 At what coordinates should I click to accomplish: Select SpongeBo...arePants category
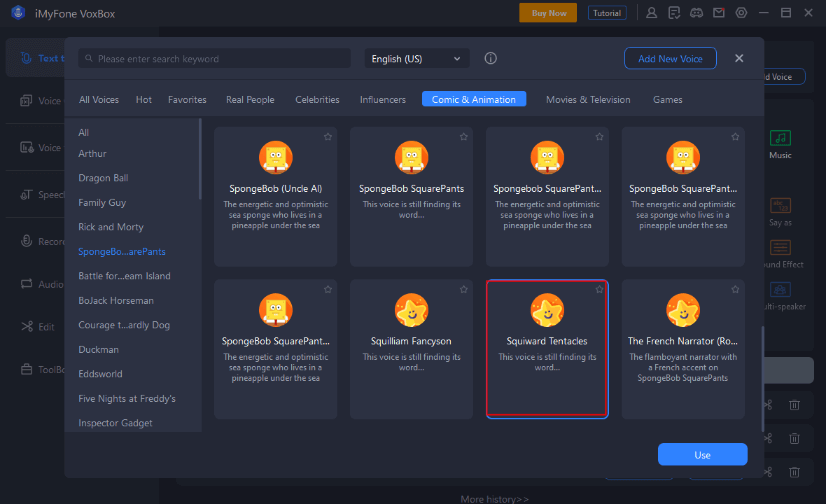122,252
